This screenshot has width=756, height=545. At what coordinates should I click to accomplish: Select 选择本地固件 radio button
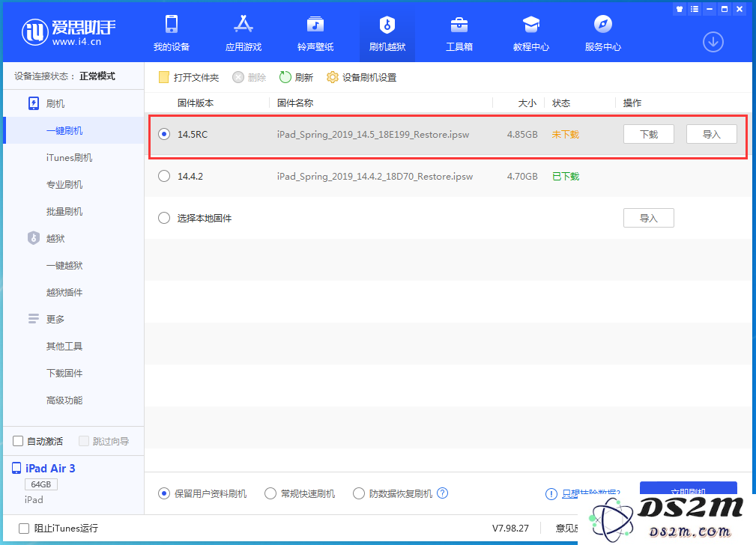(164, 218)
